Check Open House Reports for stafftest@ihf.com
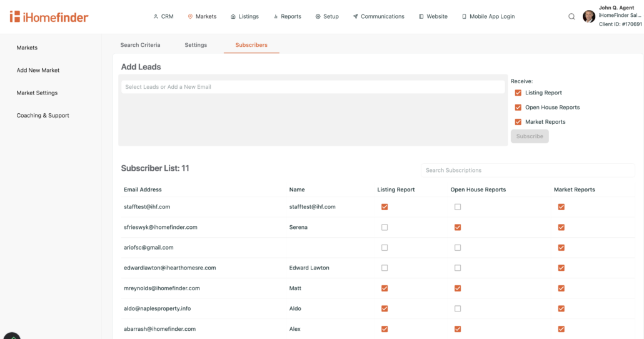The height and width of the screenshot is (339, 644). click(x=458, y=206)
